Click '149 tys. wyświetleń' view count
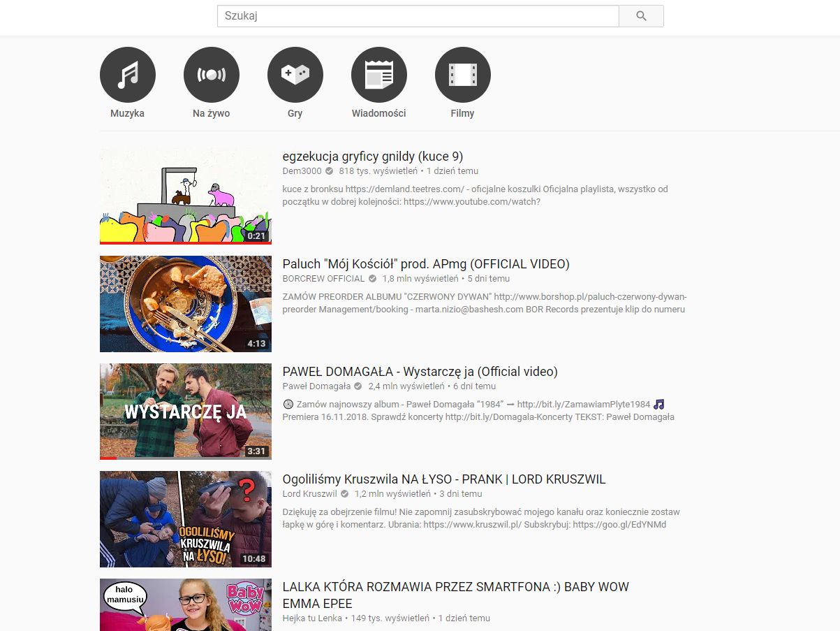The width and height of the screenshot is (840, 631). 390,618
